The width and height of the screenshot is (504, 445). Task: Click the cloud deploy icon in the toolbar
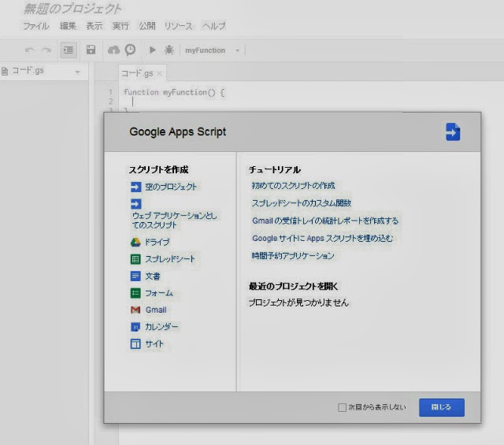[x=113, y=50]
